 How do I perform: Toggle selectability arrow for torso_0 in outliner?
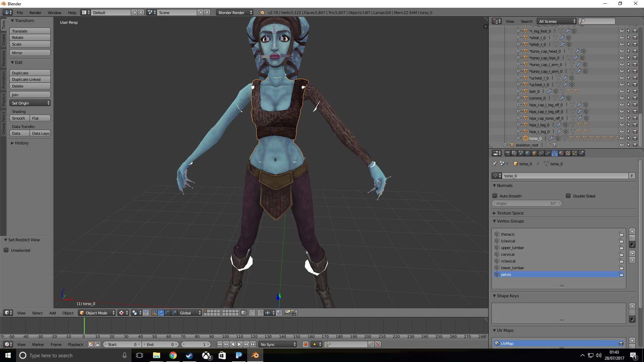[629, 138]
